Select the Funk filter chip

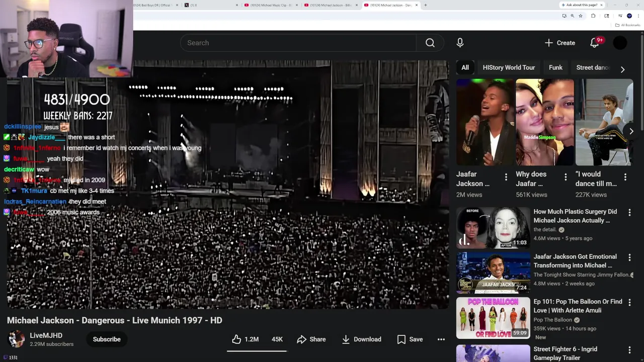(555, 67)
